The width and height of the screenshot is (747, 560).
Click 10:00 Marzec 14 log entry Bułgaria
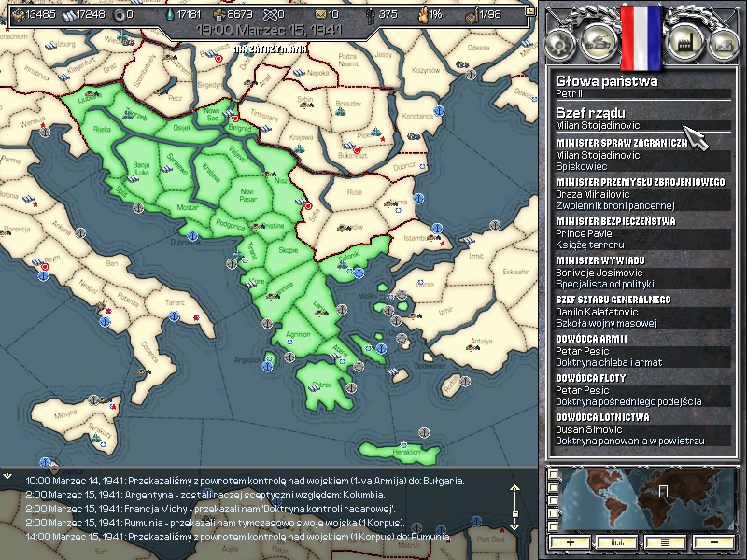(x=245, y=481)
